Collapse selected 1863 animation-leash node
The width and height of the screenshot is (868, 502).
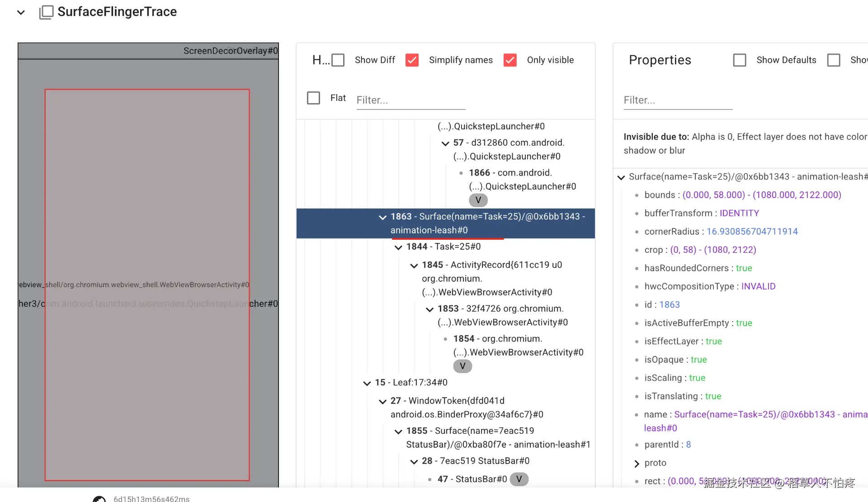pyautogui.click(x=382, y=218)
